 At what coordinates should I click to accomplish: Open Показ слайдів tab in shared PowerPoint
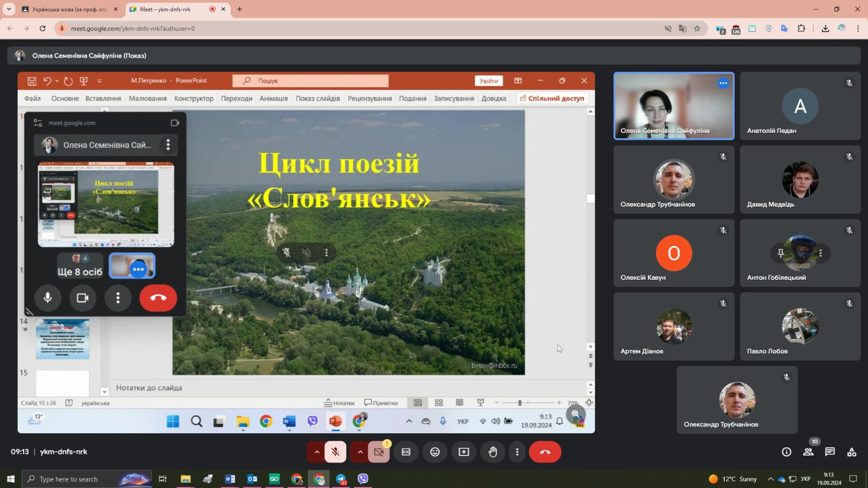click(318, 98)
